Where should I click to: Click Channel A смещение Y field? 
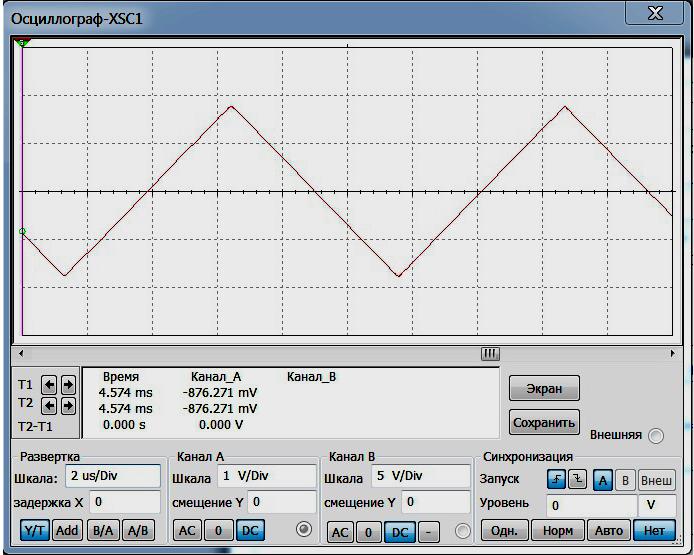(x=282, y=502)
